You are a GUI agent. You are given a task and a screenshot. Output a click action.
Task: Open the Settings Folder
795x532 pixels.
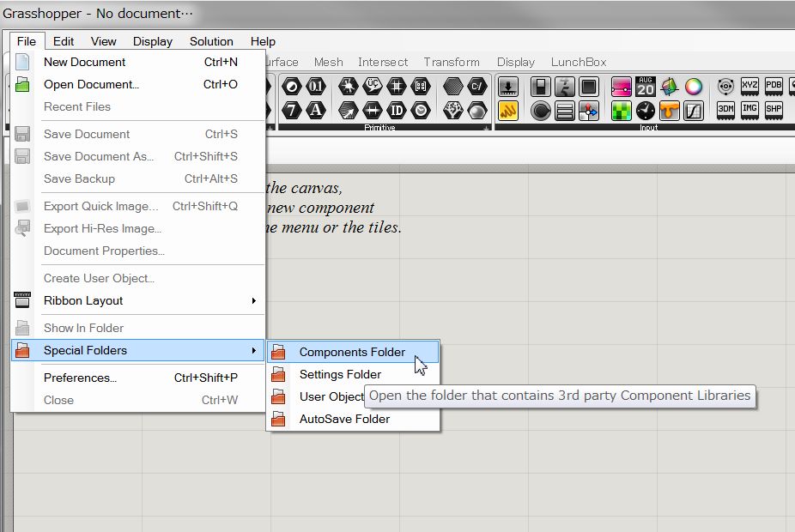click(x=353, y=374)
